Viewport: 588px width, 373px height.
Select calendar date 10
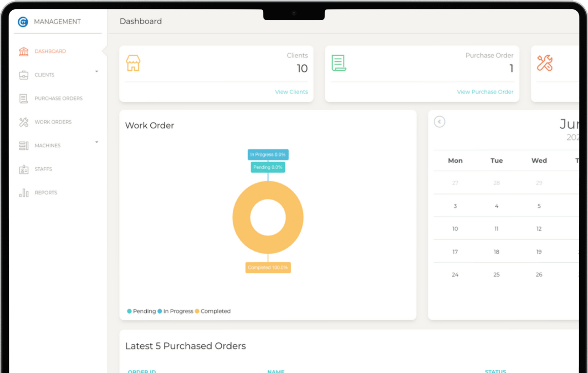tap(455, 229)
